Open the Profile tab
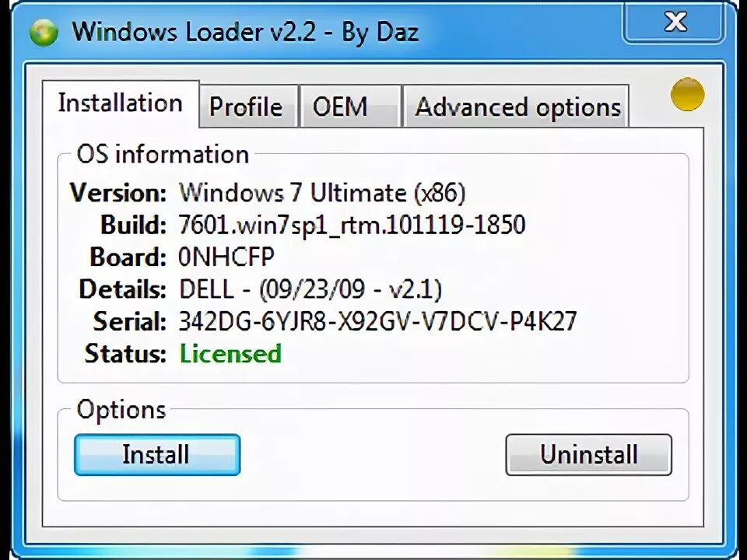The height and width of the screenshot is (560, 747). (249, 107)
